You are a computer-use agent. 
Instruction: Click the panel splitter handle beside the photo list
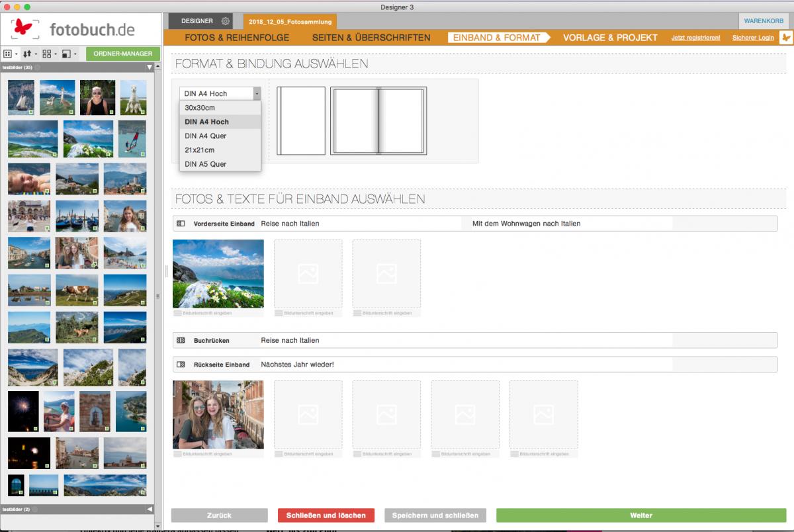(x=166, y=271)
